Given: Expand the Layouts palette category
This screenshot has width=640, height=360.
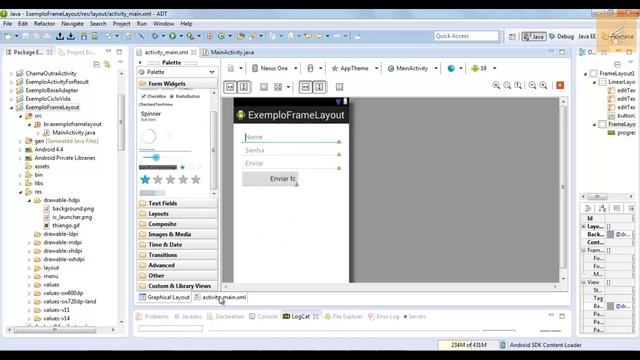Looking at the screenshot, I should coord(177,214).
